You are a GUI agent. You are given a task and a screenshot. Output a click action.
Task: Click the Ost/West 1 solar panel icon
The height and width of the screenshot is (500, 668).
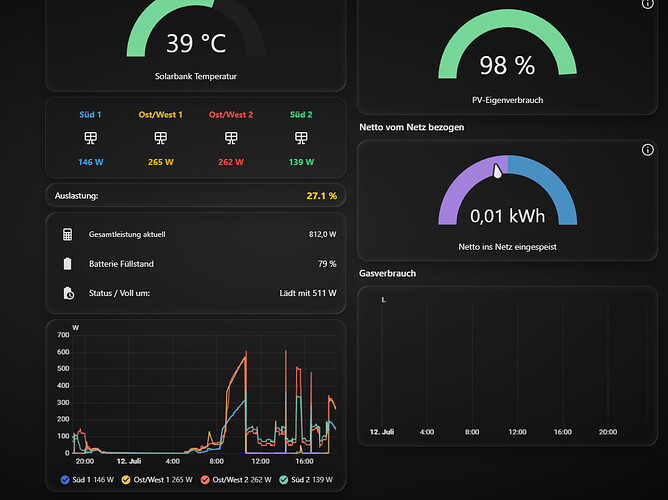(161, 138)
